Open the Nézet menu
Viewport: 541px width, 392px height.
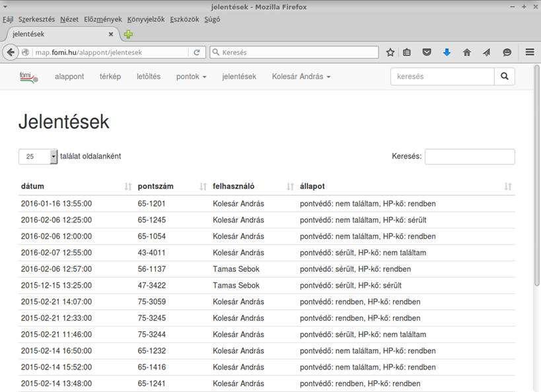click(x=69, y=19)
